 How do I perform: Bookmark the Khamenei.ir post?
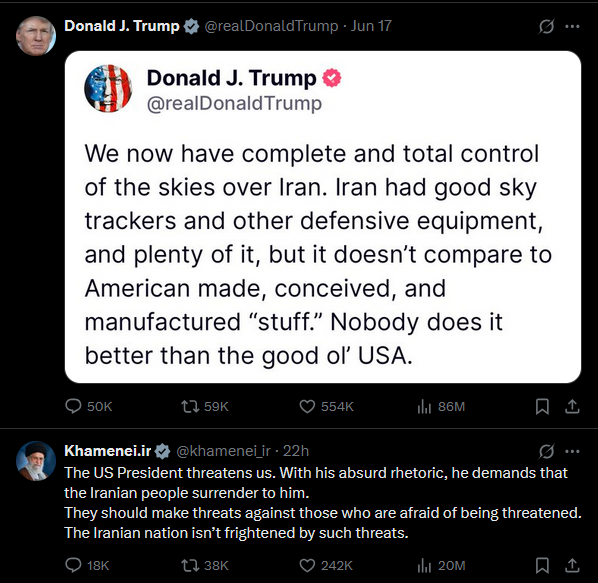[542, 565]
